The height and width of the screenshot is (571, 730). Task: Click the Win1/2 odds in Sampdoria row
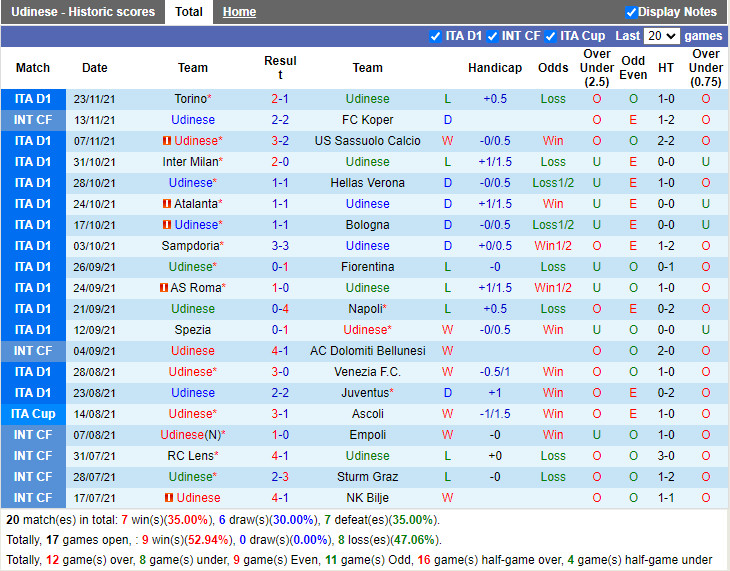coord(553,245)
